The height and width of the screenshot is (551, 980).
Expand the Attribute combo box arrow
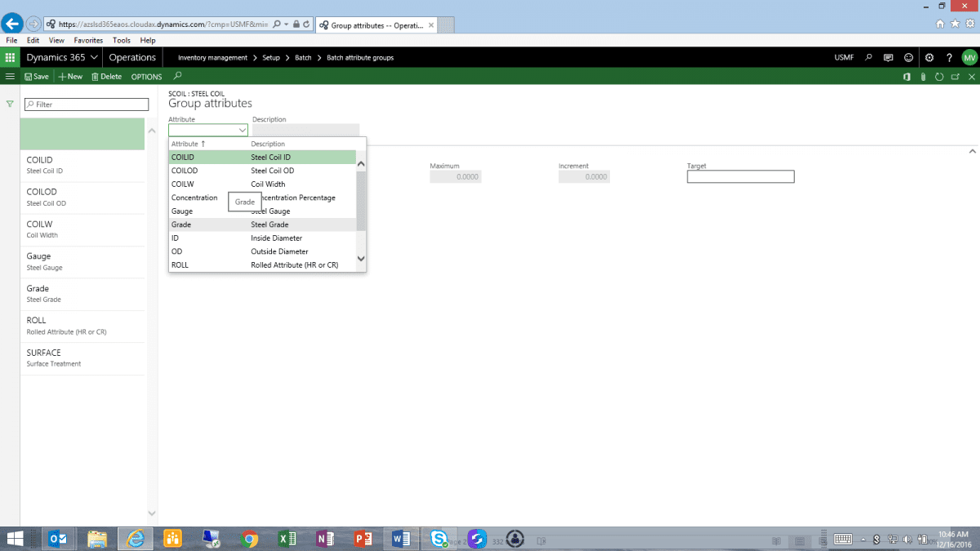click(x=243, y=131)
